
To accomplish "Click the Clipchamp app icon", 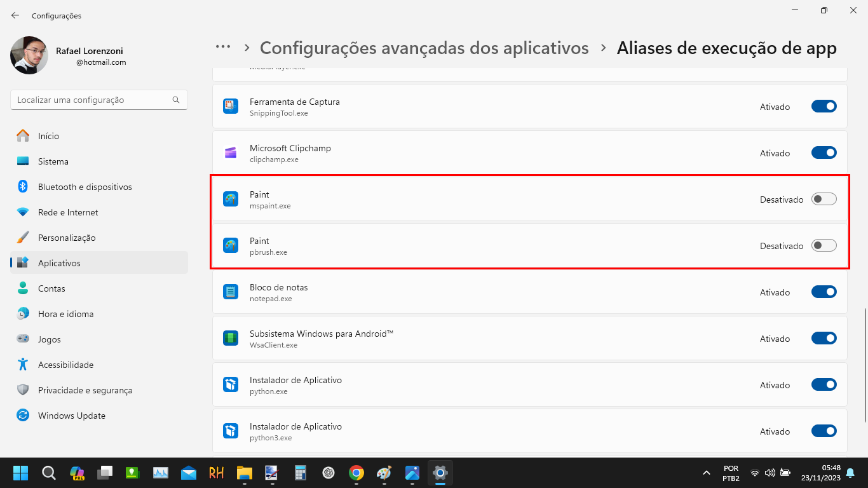I will 231,153.
